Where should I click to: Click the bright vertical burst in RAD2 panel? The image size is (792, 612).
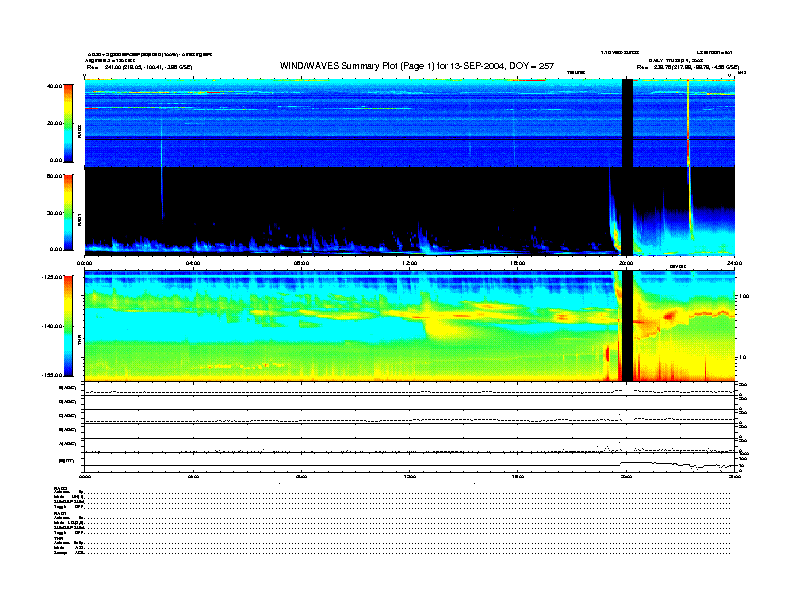[688, 120]
